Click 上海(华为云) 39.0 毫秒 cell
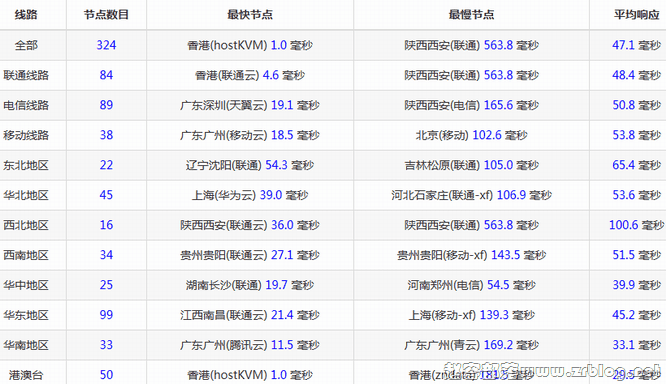Image resolution: width=666 pixels, height=384 pixels. coord(250,195)
